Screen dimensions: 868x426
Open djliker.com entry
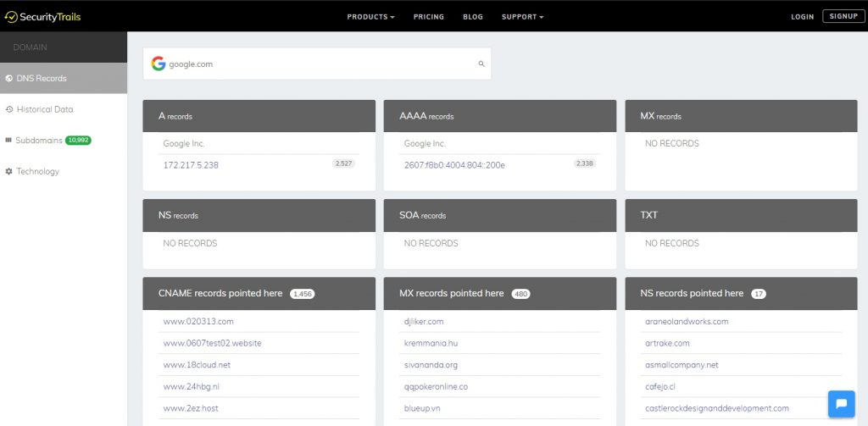click(x=424, y=322)
